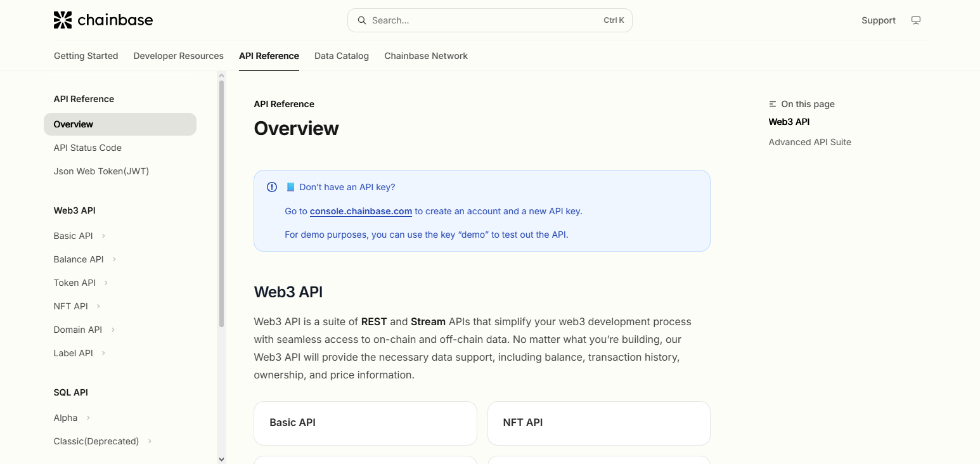Screen dimensions: 980x464
Task: Open Domain API sidebar item label
Action: point(78,330)
